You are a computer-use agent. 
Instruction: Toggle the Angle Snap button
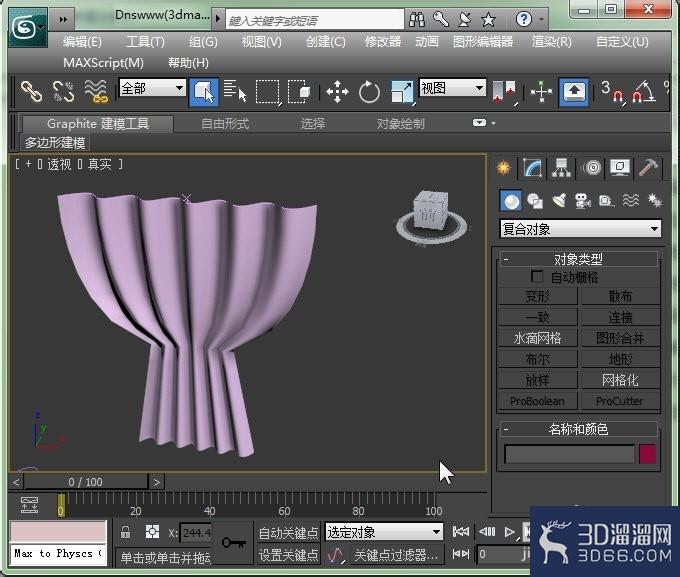[x=644, y=92]
